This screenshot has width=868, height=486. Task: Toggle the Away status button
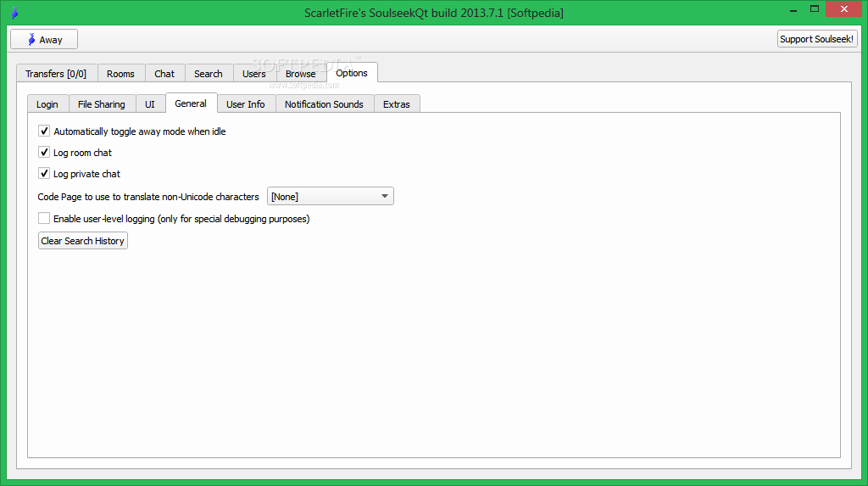coord(44,39)
